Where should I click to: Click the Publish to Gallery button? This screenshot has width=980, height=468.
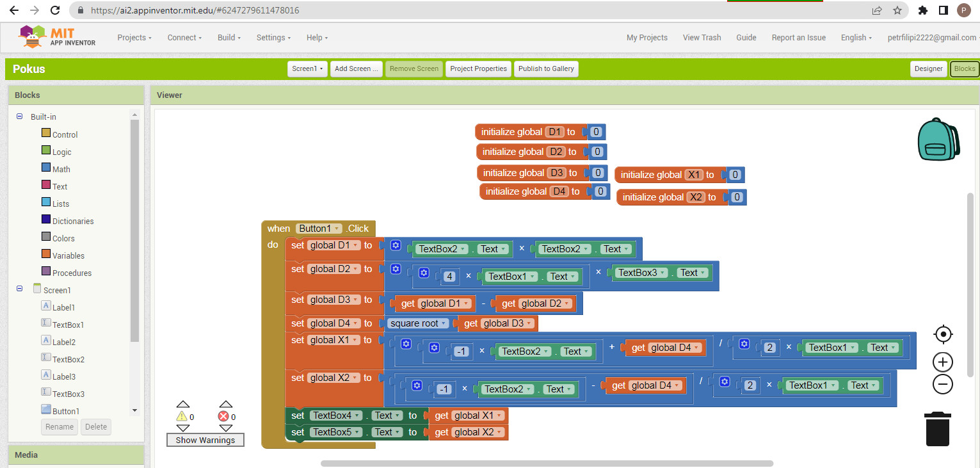pos(546,69)
